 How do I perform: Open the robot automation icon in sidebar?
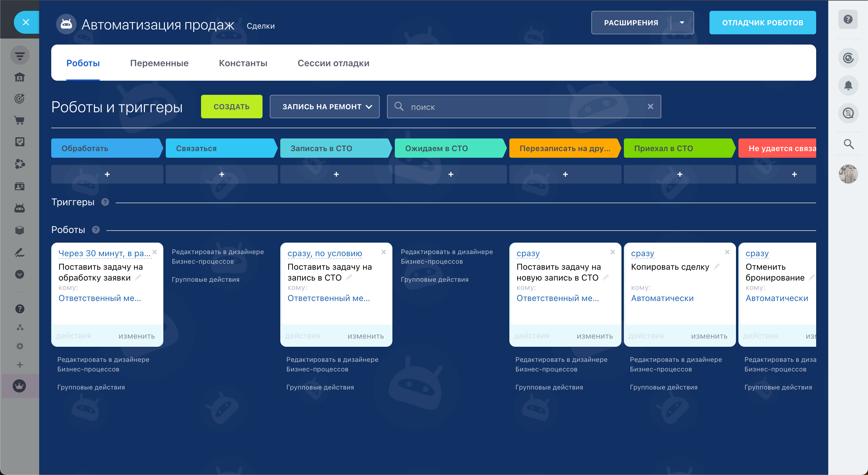coord(20,208)
